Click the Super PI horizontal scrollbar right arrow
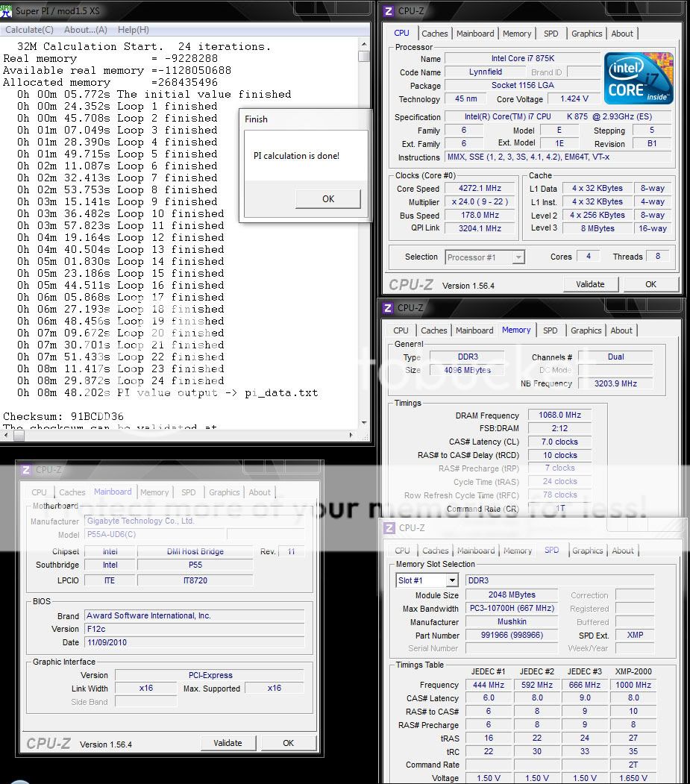The image size is (690, 784). click(351, 436)
